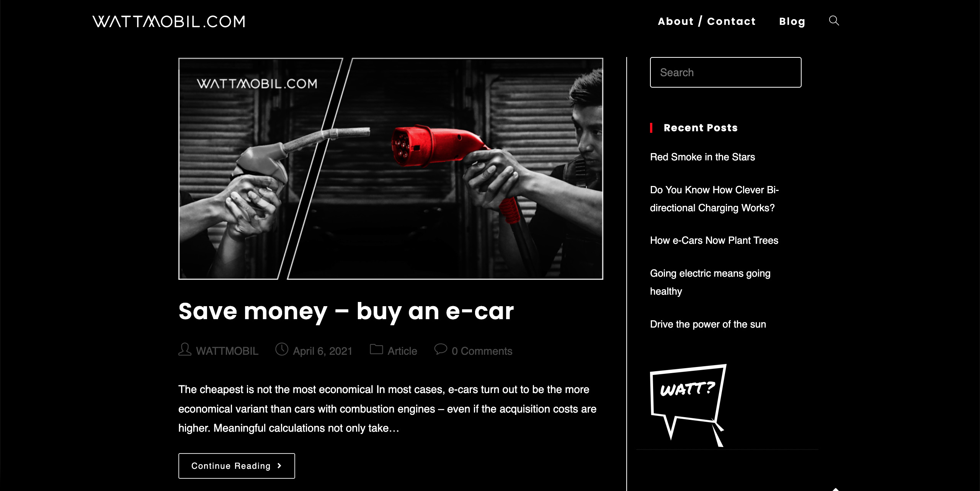The image size is (980, 491).
Task: Click the author person icon beside WATTMOBIL
Action: [185, 349]
